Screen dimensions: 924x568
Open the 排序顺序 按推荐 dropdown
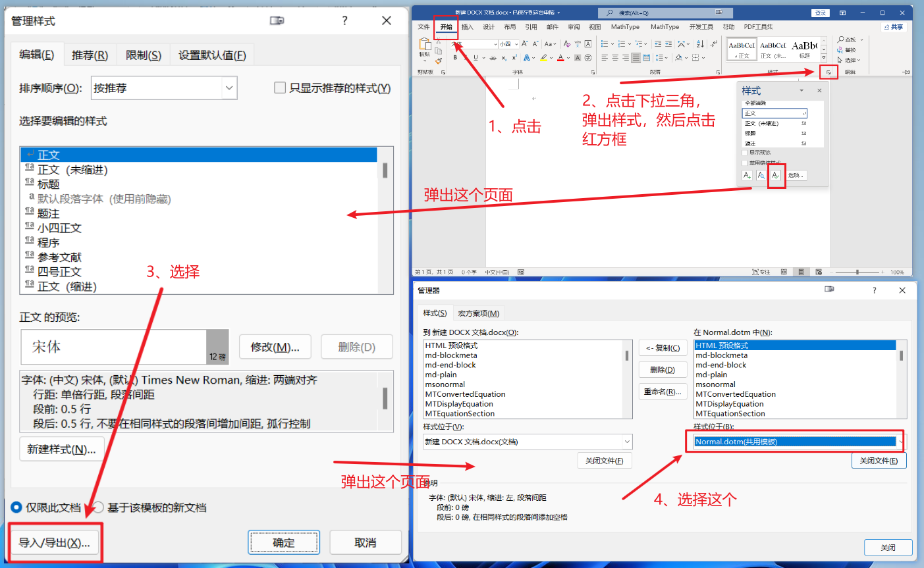tap(228, 87)
